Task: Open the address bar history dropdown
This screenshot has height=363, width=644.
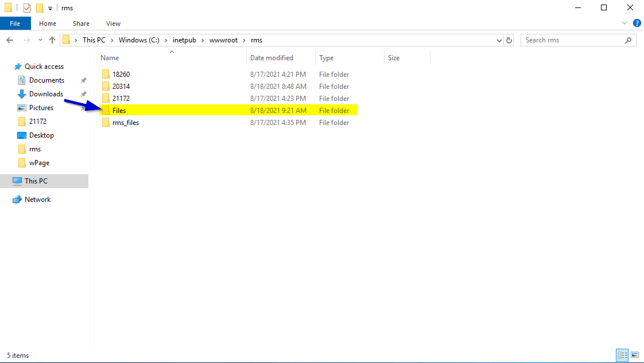Action: coord(499,40)
